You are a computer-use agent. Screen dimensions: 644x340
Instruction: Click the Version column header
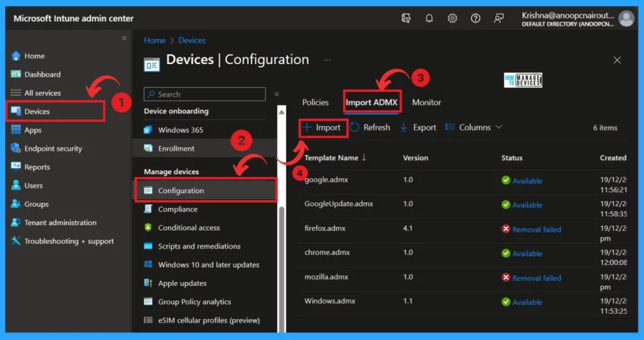[415, 158]
